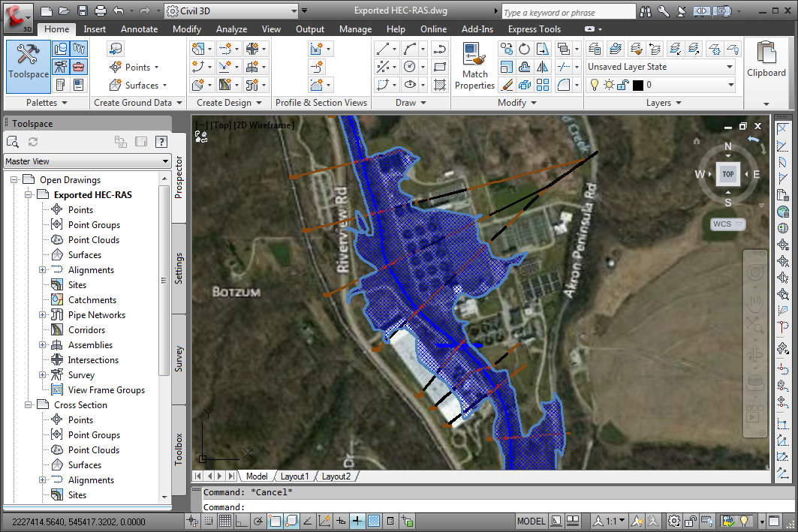Screen dimensions: 798x532
Task: Click the binoculars search icon in title bar
Action: click(646, 11)
